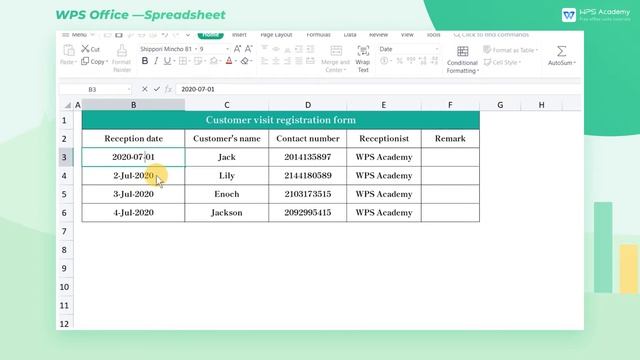Screen dimensions: 640x360
Task: Click the WPS Academy logo
Action: [x=596, y=15]
